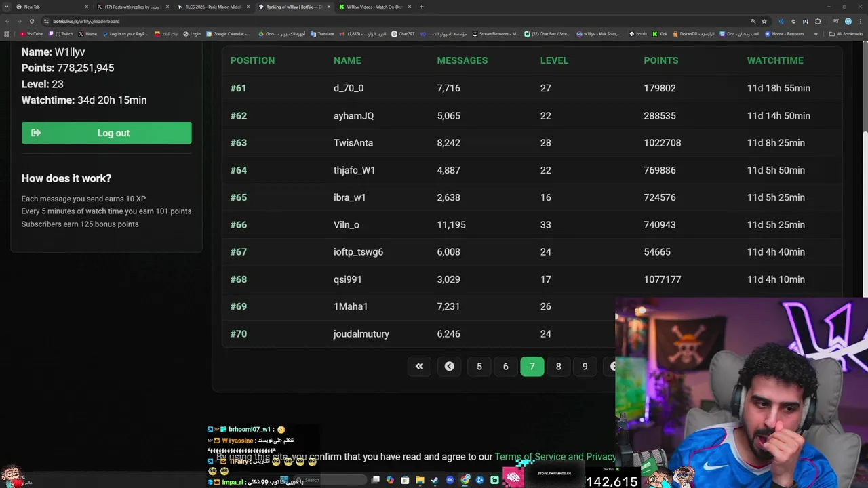Open Microsoft Store from the taskbar

pyautogui.click(x=405, y=480)
